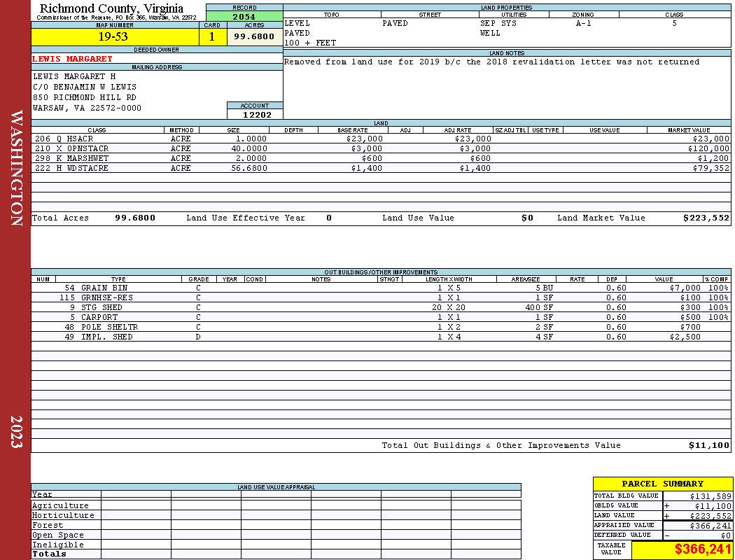Click POLE SHELTR outbuilding type
Image resolution: width=735 pixels, height=560 pixels.
[x=110, y=327]
